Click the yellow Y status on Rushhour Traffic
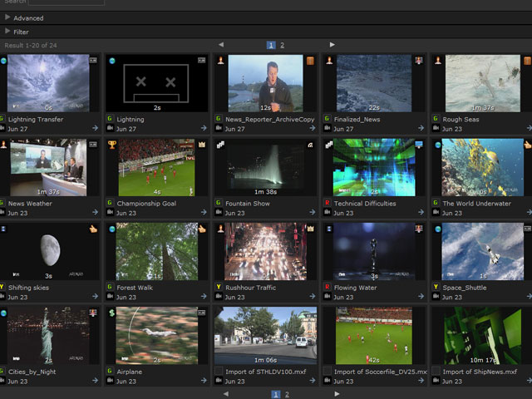Screen dimensions: 532x399 tap(219, 287)
